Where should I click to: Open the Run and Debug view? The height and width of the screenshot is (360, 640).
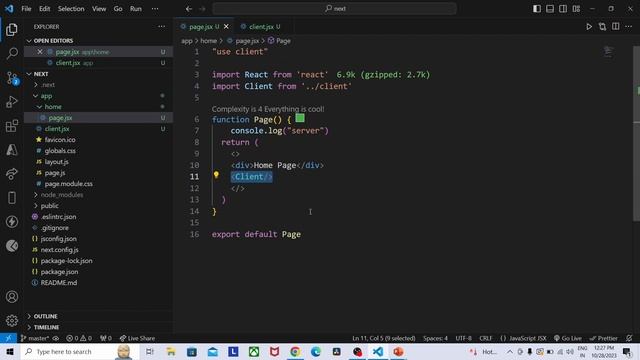point(12,102)
